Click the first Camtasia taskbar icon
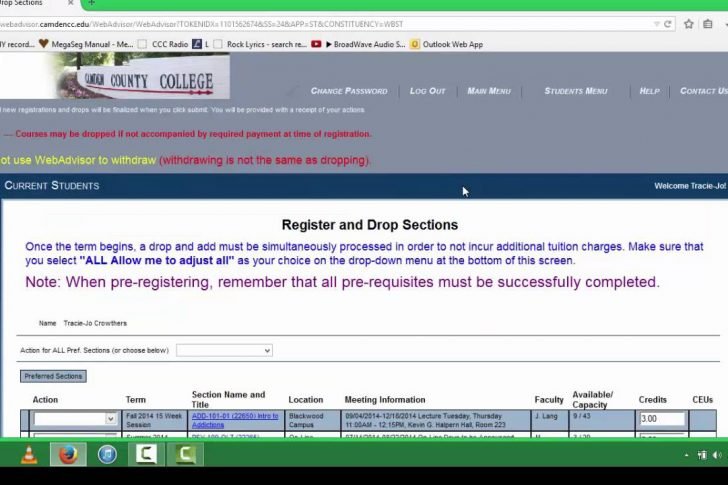The image size is (728, 485). (146, 455)
